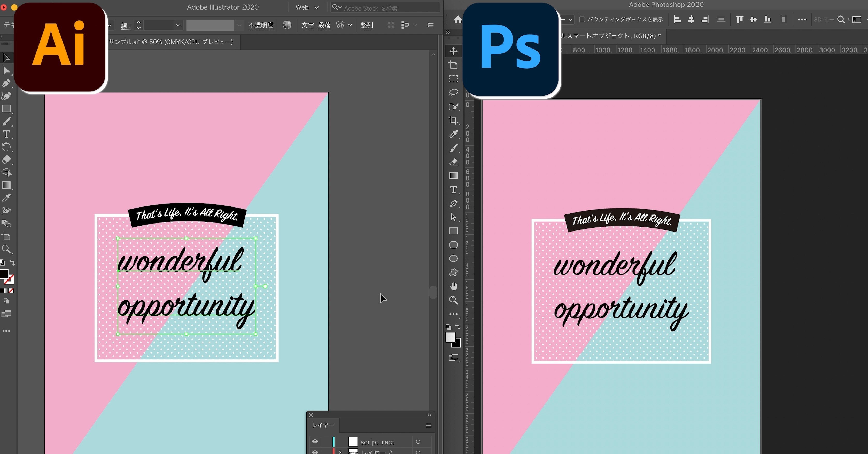The height and width of the screenshot is (454, 868).
Task: Select Illustrator's Direct Selection tool
Action: click(x=6, y=71)
